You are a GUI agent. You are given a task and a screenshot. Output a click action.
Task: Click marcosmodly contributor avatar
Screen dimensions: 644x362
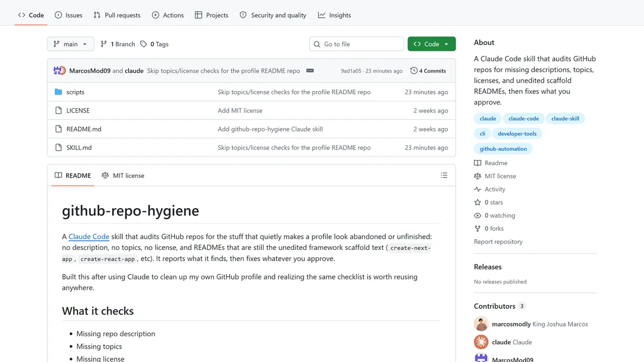(x=481, y=324)
